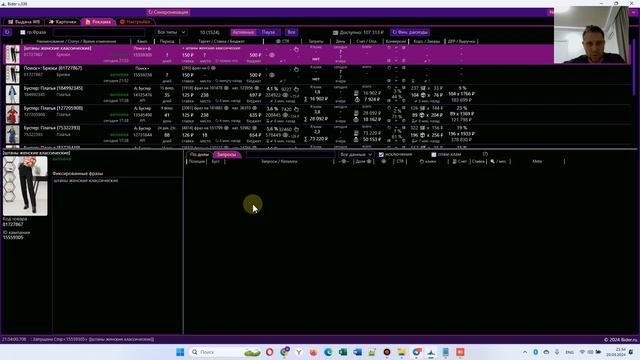Enable the спам-клик checkbox
This screenshot has height=360, width=640.
(x=433, y=155)
